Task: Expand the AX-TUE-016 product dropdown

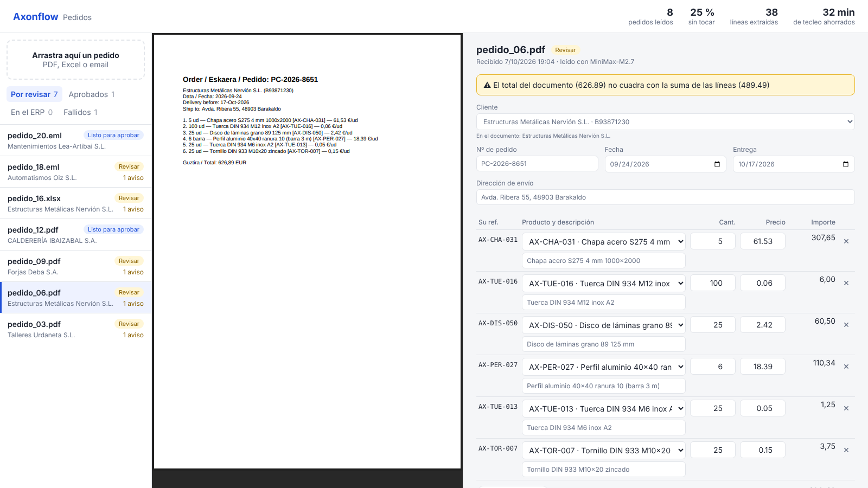Action: [x=604, y=284]
